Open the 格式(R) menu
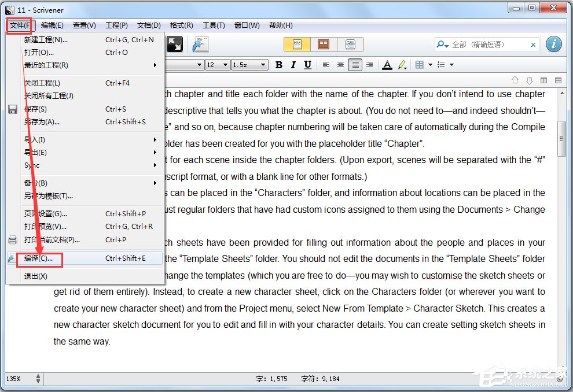The image size is (573, 392). point(182,25)
